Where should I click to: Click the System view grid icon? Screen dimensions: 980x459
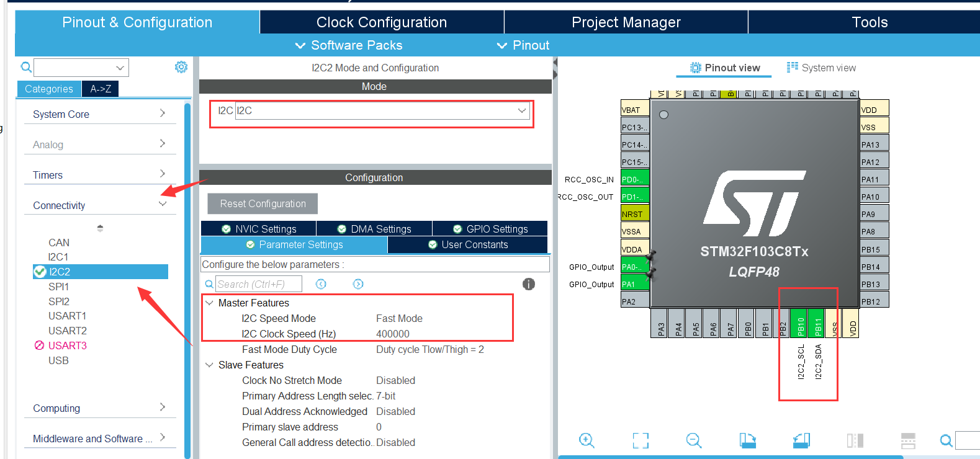coord(793,67)
